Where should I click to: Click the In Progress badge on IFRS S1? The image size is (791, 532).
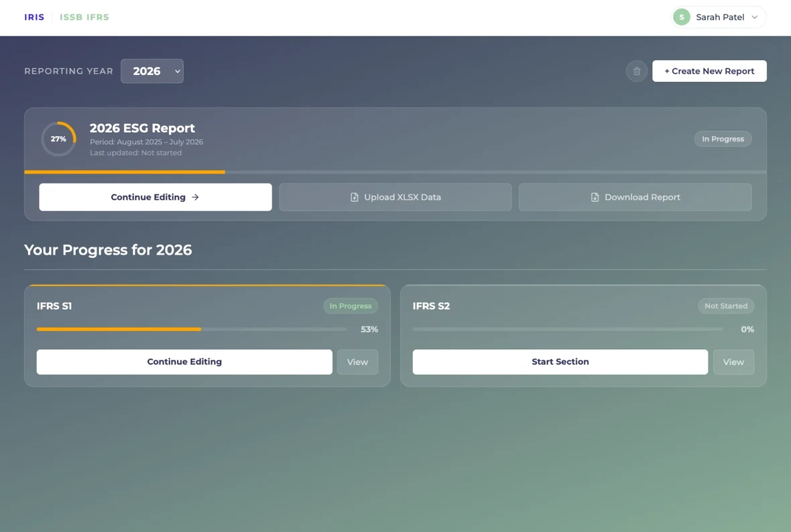[351, 306]
